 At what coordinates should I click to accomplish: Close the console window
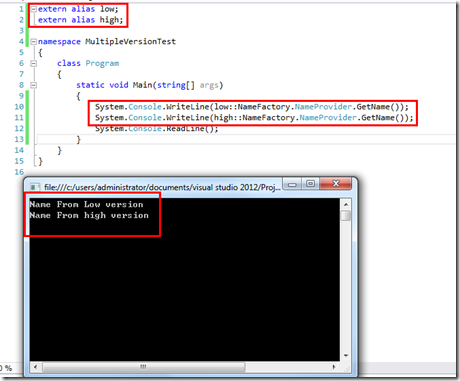click(x=336, y=184)
